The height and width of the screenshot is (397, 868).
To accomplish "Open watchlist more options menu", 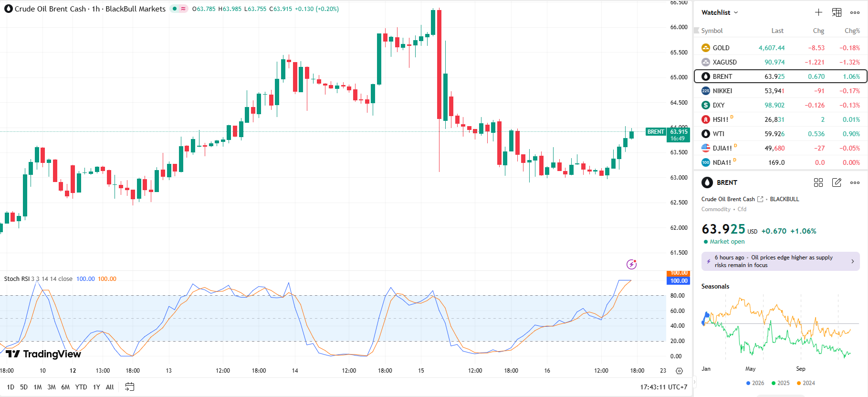I will [x=855, y=12].
